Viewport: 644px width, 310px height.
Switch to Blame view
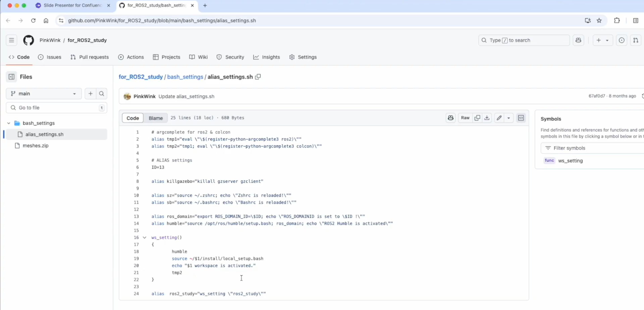(155, 118)
